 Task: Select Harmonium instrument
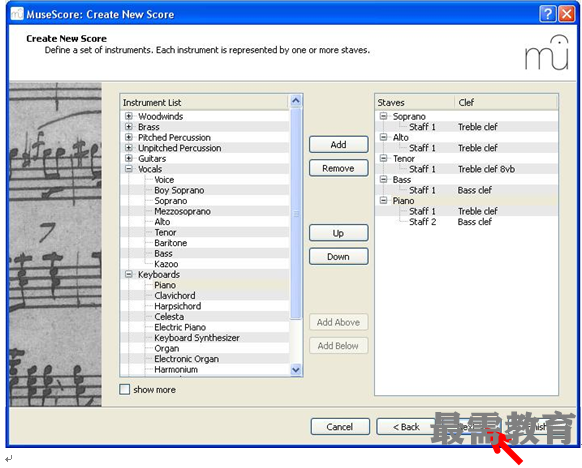176,370
